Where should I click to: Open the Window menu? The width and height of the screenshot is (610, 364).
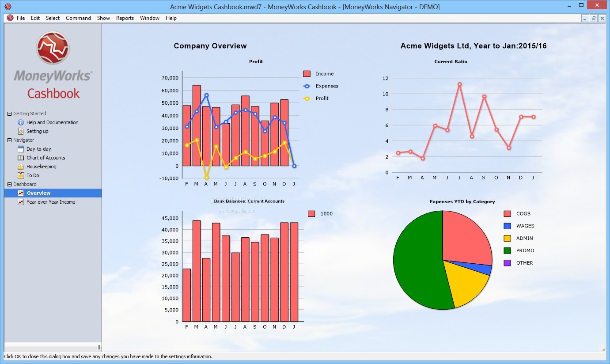tap(150, 18)
